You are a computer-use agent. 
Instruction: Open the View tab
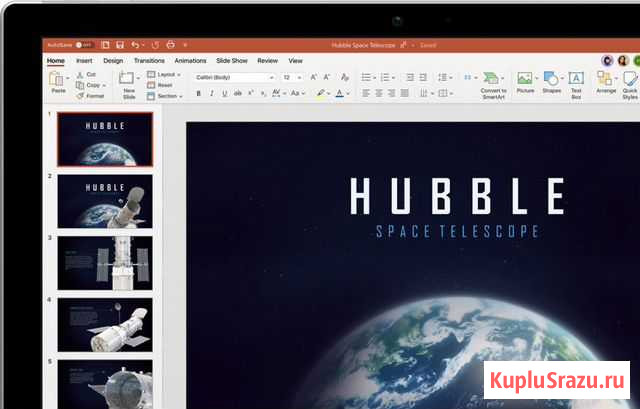[x=296, y=61]
